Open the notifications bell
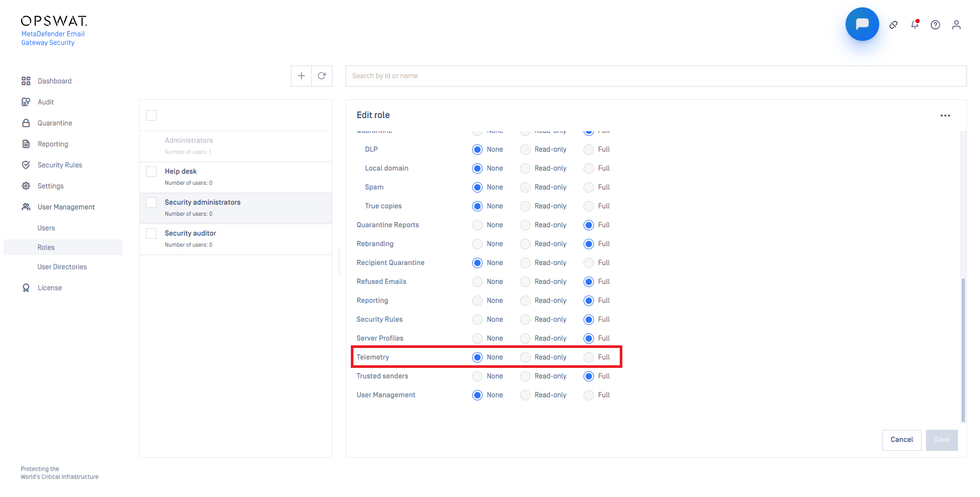The width and height of the screenshot is (980, 497). tap(915, 24)
